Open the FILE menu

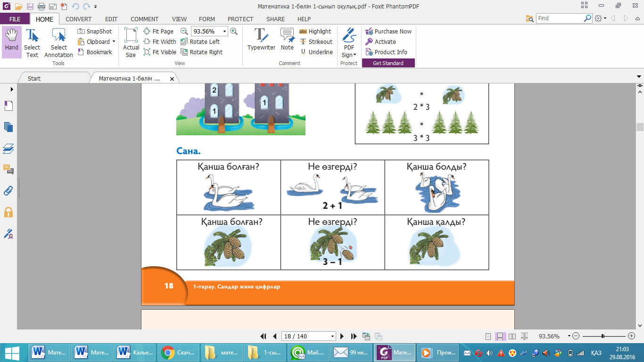[x=15, y=19]
